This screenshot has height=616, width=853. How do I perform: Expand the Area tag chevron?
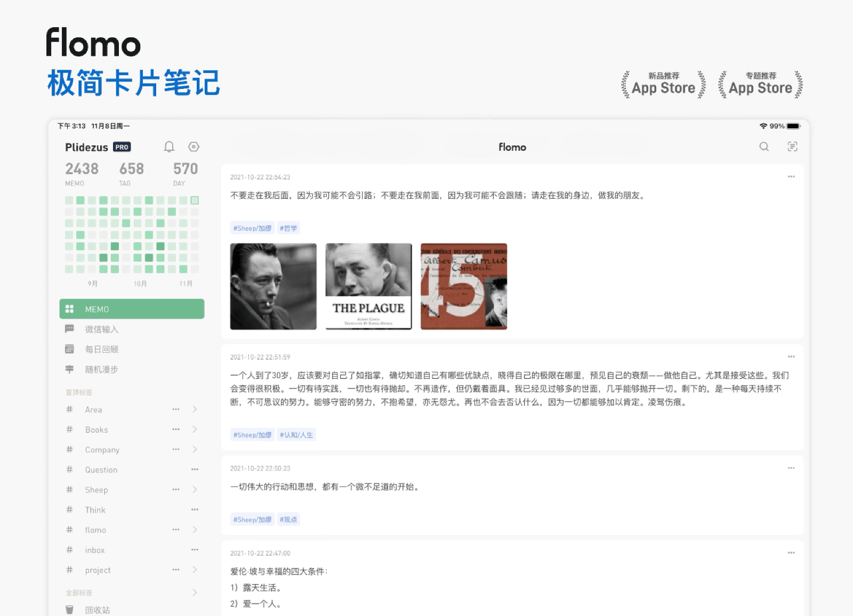click(x=195, y=409)
